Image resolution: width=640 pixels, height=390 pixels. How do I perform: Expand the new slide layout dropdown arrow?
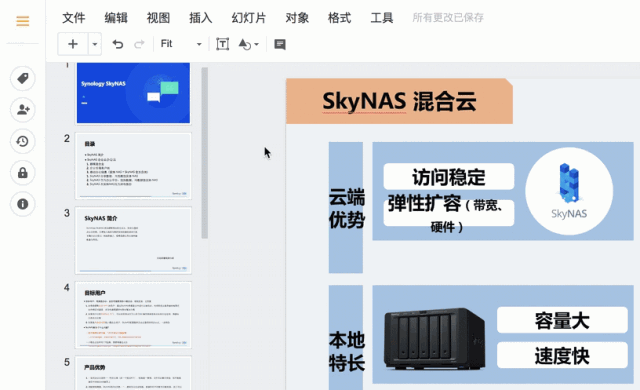pyautogui.click(x=95, y=44)
